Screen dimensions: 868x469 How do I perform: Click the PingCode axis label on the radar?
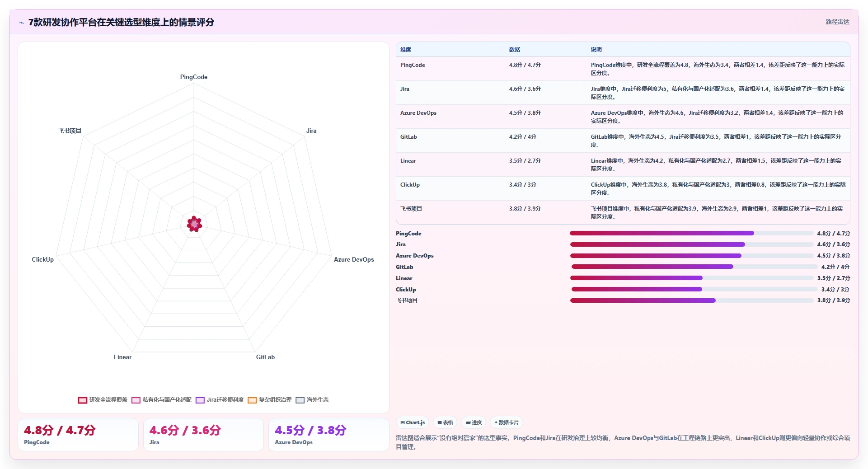point(194,77)
